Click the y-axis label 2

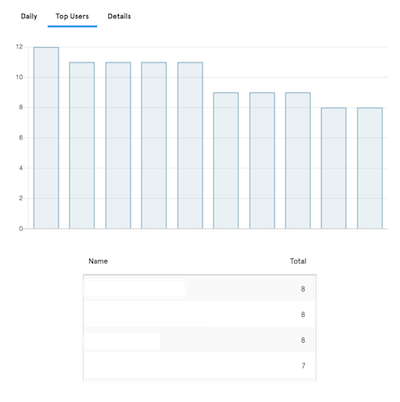[21, 198]
